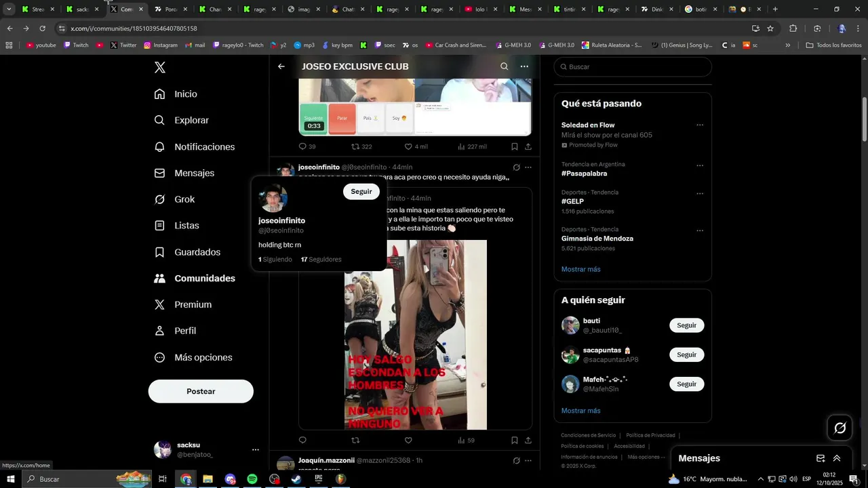The width and height of the screenshot is (868, 488).
Task: Follow bauti account
Action: pyautogui.click(x=687, y=325)
